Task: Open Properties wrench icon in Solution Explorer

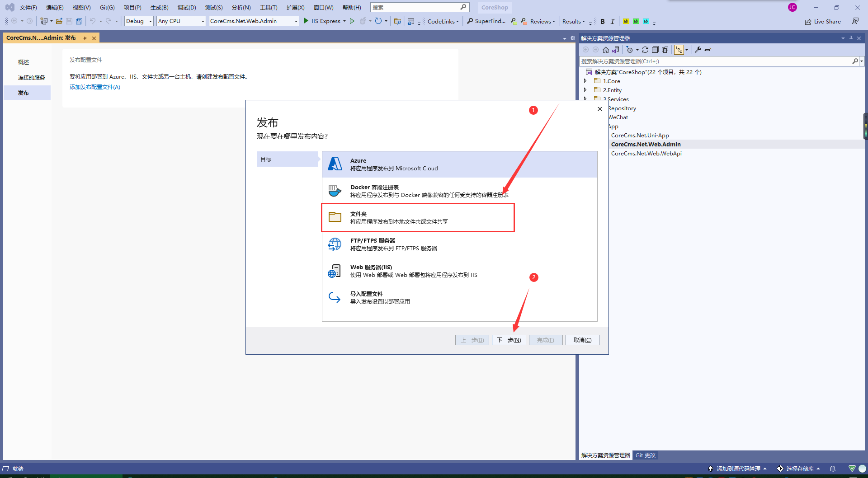Action: click(698, 50)
